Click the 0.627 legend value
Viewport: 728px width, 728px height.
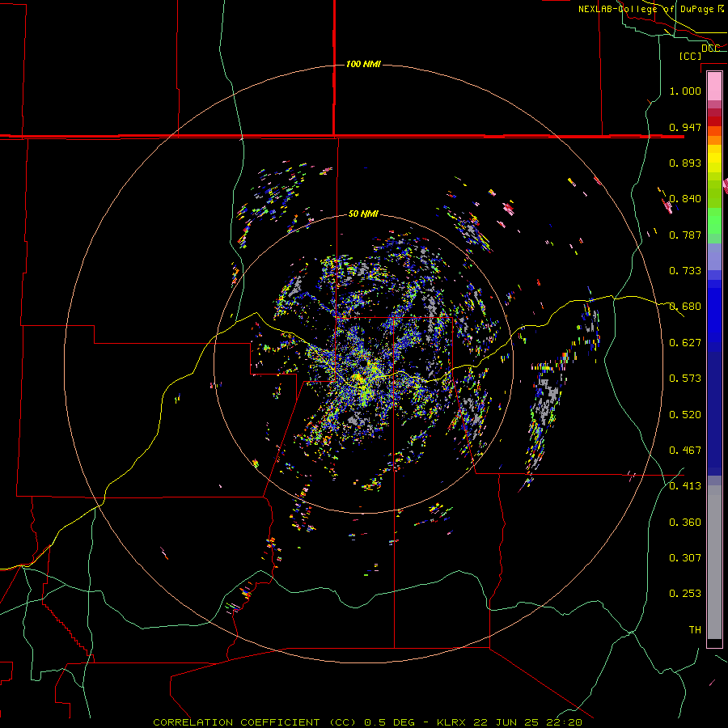685,343
